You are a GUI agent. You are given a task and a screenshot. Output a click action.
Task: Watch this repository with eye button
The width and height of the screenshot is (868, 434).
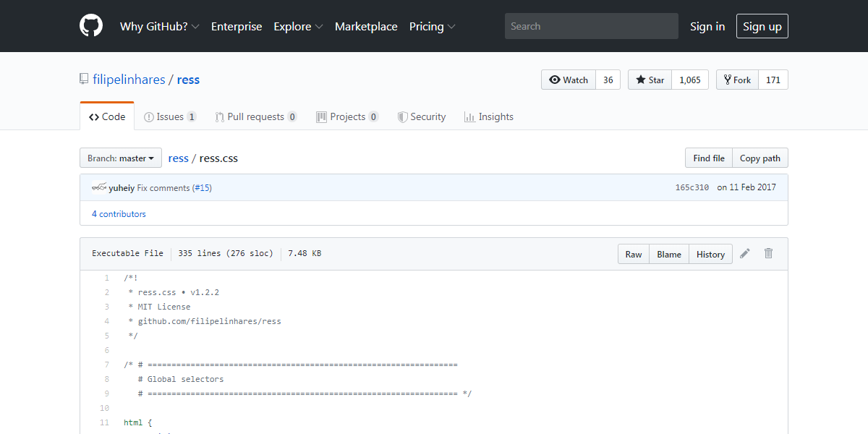coord(569,80)
